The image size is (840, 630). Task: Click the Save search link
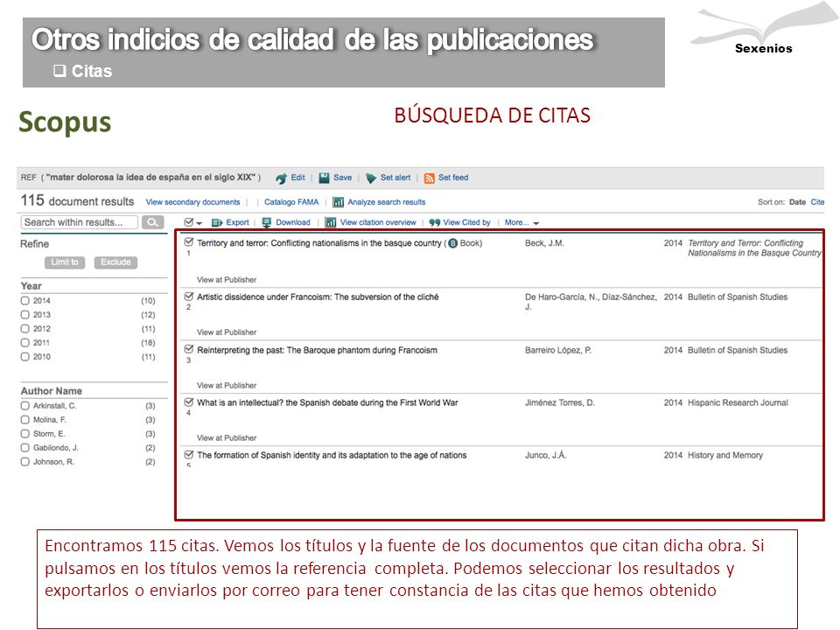coord(342,178)
